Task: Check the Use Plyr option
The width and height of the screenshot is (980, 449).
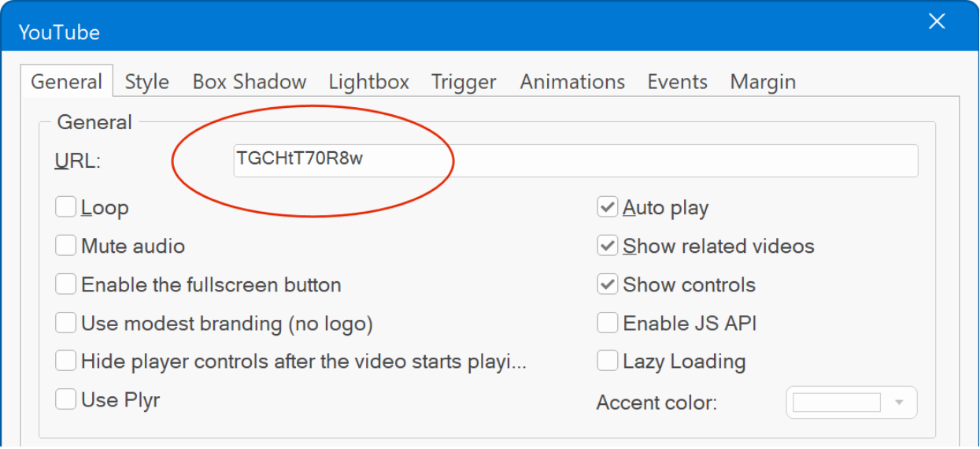Action: (x=66, y=399)
